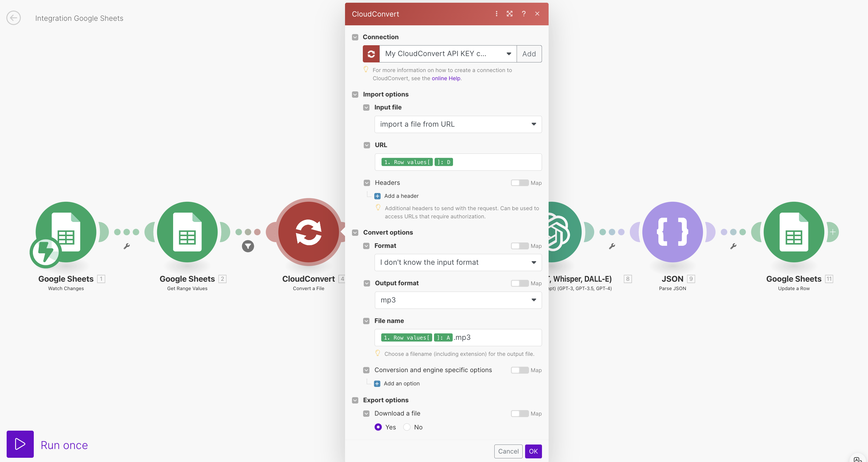The width and height of the screenshot is (868, 462).
Task: Open the JSON Parse JSON module
Action: point(673,232)
